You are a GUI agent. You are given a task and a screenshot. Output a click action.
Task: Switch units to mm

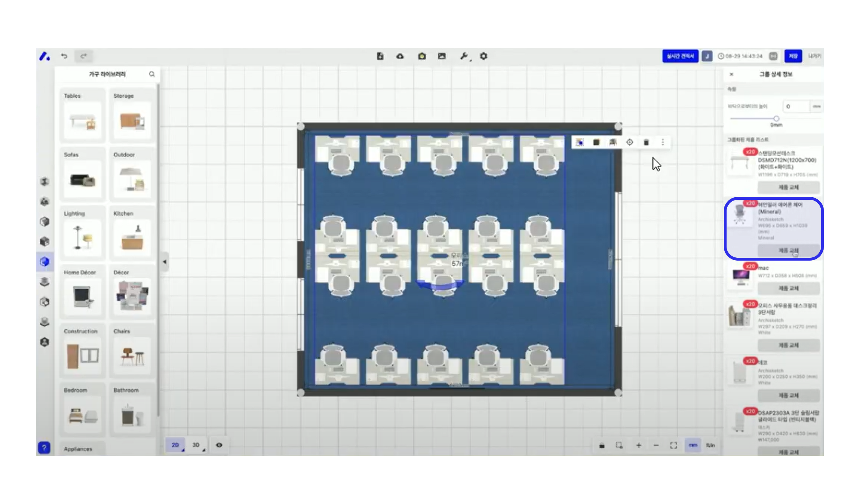pyautogui.click(x=693, y=445)
